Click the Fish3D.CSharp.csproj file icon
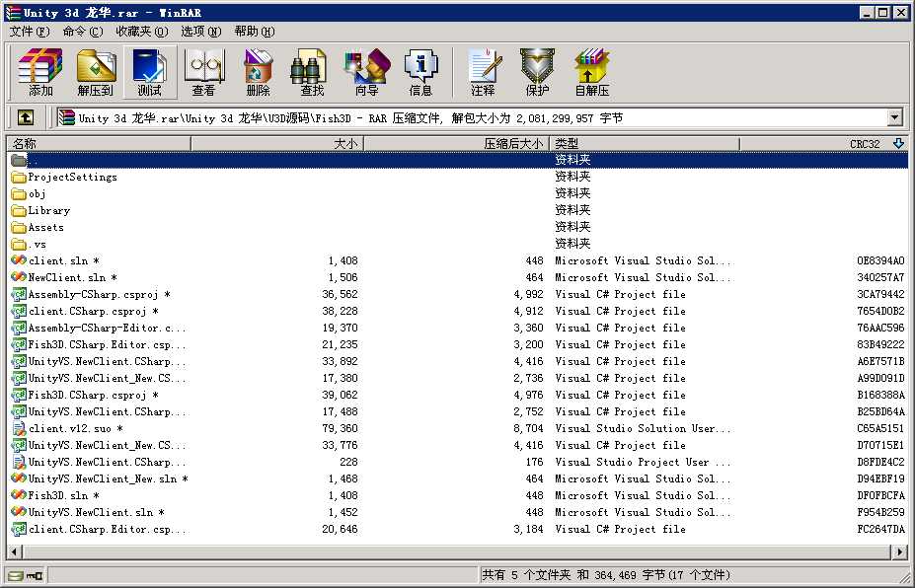This screenshot has height=588, width=915. 19,395
